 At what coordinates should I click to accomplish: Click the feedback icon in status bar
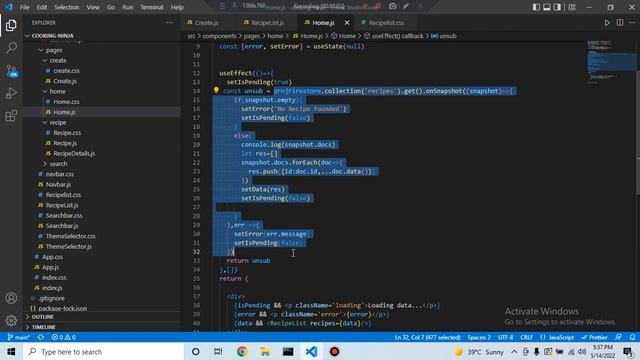click(619, 337)
